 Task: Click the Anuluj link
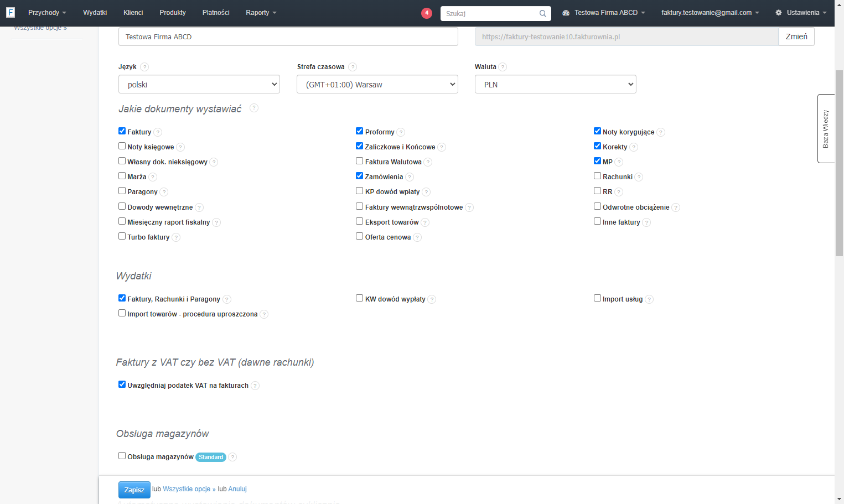coord(237,489)
